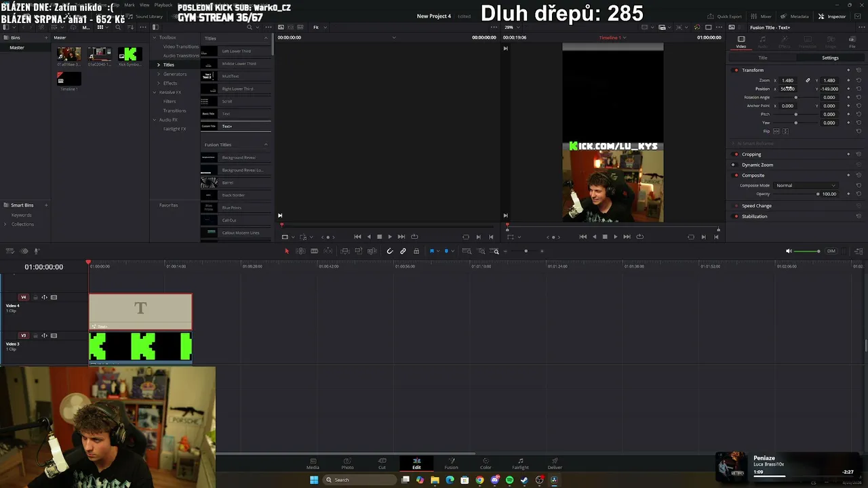Open the Inspector Video tab
This screenshot has height=488, width=868.
[741, 41]
